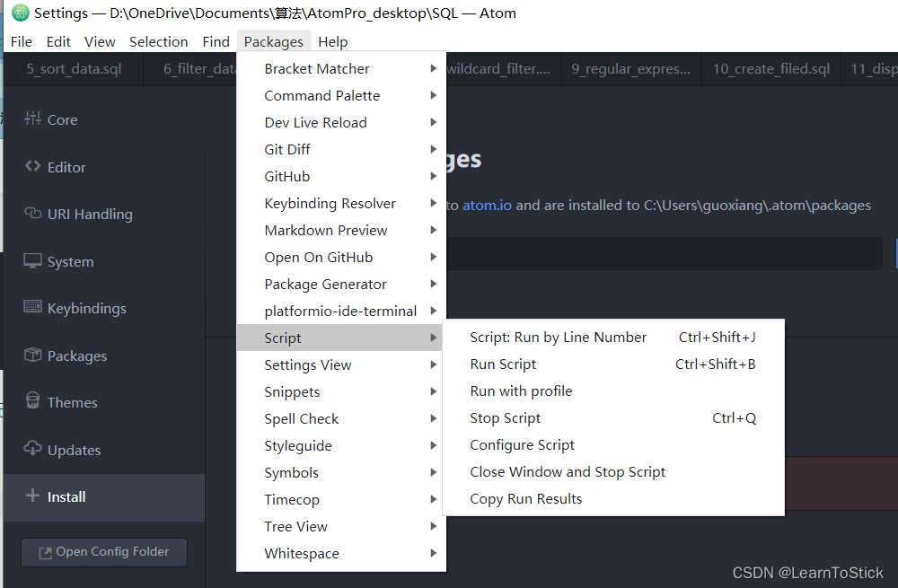Open Settings View submenu
Image resolution: width=898 pixels, height=588 pixels.
[340, 364]
